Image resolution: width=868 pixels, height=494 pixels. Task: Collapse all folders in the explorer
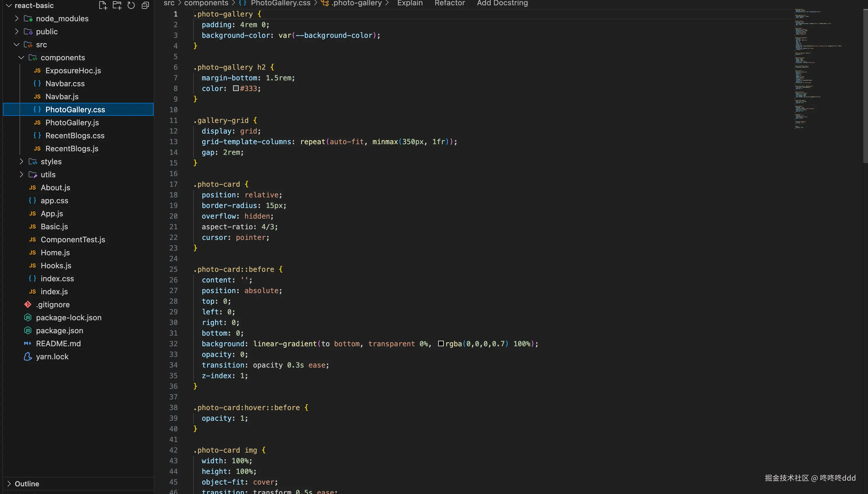145,5
